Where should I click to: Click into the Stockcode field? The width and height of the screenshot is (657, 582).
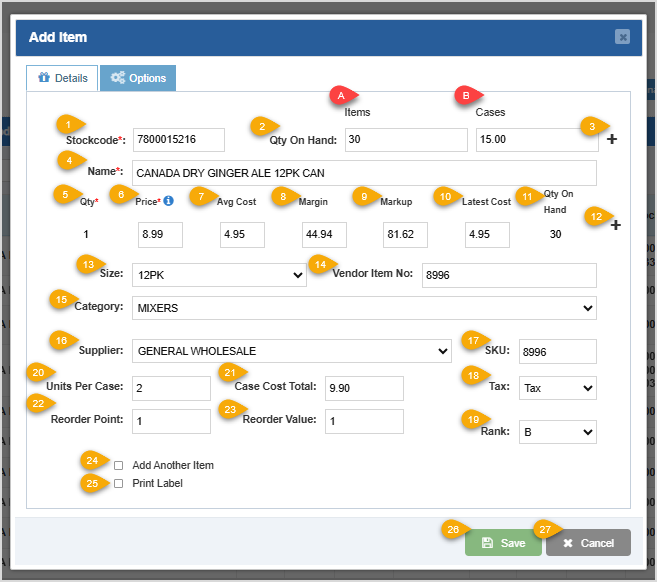click(x=179, y=140)
